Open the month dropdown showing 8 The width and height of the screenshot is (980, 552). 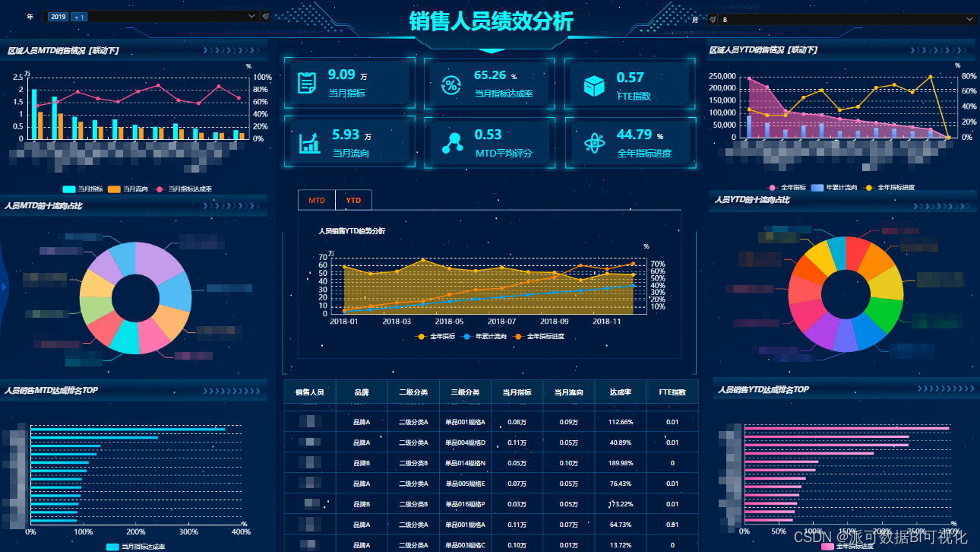tap(836, 20)
